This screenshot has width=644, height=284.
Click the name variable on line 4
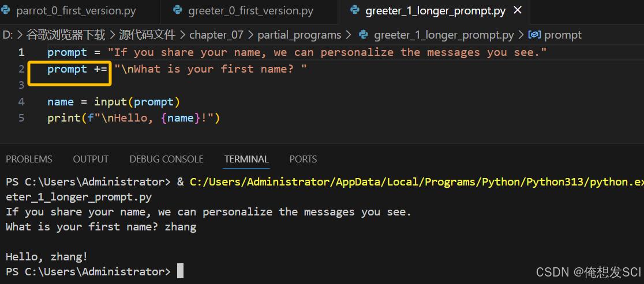pos(61,101)
